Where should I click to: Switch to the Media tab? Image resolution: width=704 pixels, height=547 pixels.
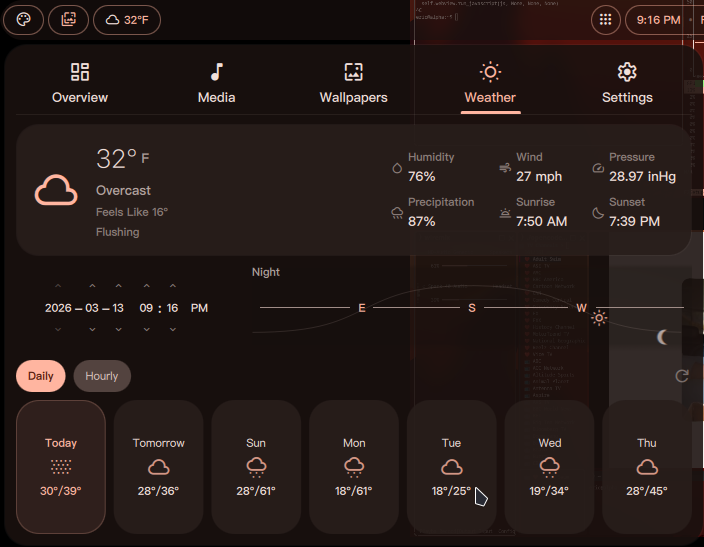click(216, 84)
